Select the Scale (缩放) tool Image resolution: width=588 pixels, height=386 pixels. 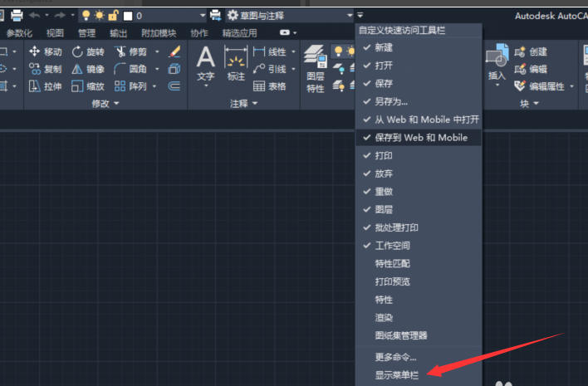(88, 86)
